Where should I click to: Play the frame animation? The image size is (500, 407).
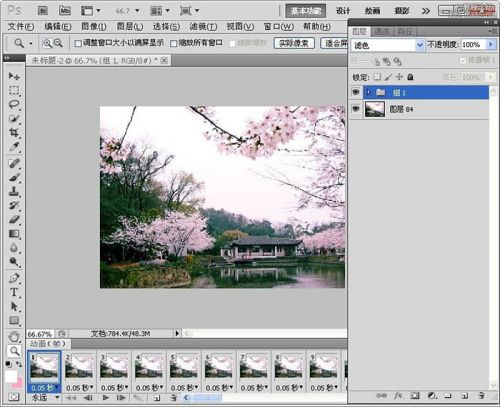[x=106, y=397]
